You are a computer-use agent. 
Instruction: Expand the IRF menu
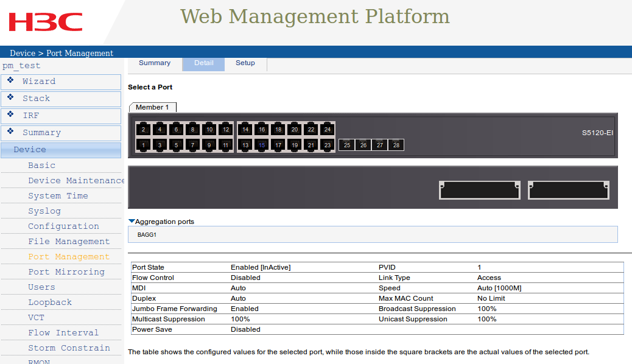(x=61, y=116)
